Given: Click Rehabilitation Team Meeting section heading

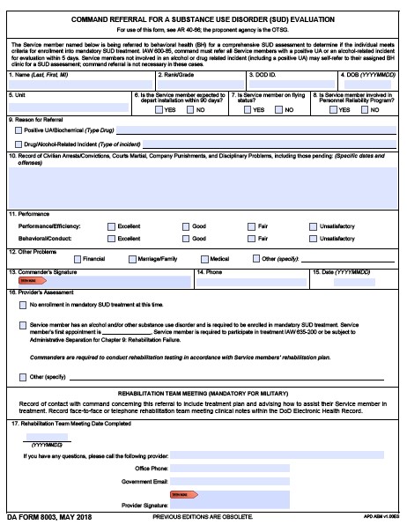Looking at the screenshot, I should [x=203, y=394].
